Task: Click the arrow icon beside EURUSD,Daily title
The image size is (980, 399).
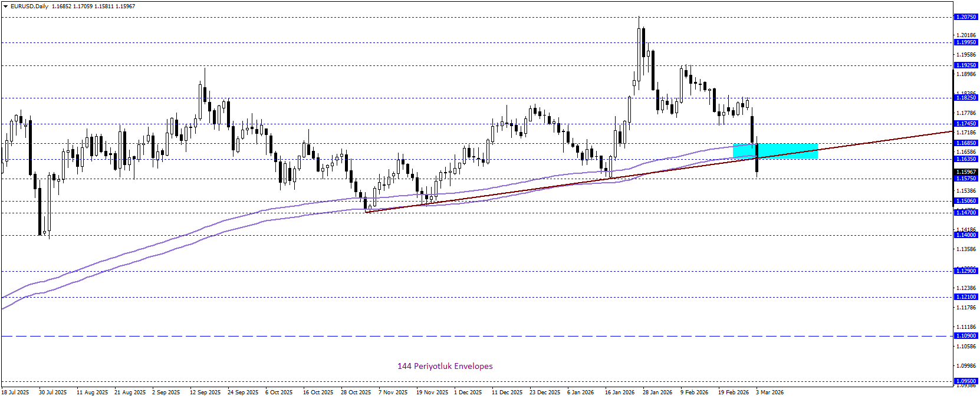Action: (5, 6)
